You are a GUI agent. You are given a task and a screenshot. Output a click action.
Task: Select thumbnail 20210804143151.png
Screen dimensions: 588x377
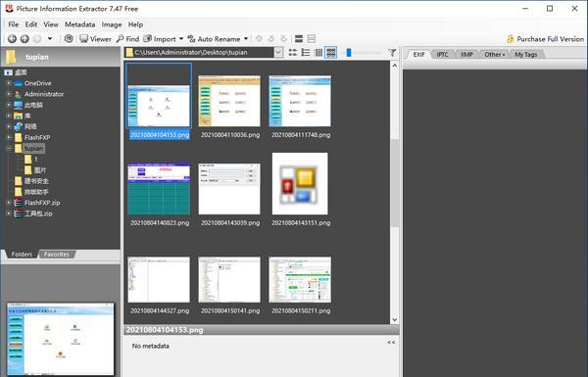click(301, 189)
